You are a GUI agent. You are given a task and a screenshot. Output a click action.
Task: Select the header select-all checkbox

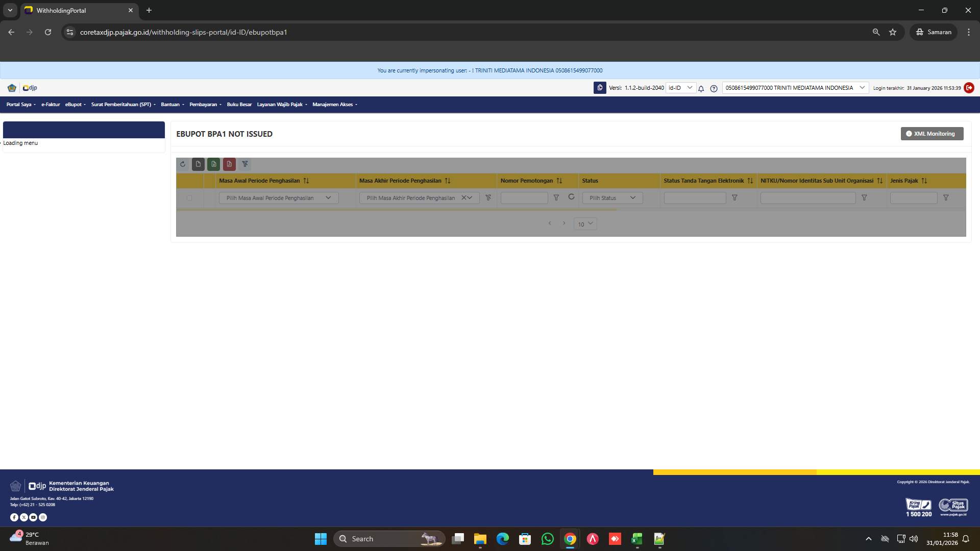[x=190, y=181]
